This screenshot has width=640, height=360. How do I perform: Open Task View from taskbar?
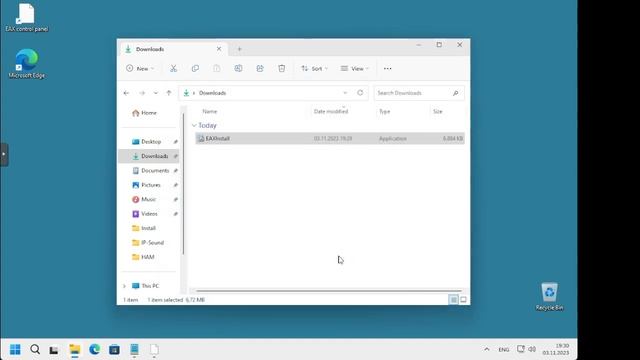click(x=54, y=350)
